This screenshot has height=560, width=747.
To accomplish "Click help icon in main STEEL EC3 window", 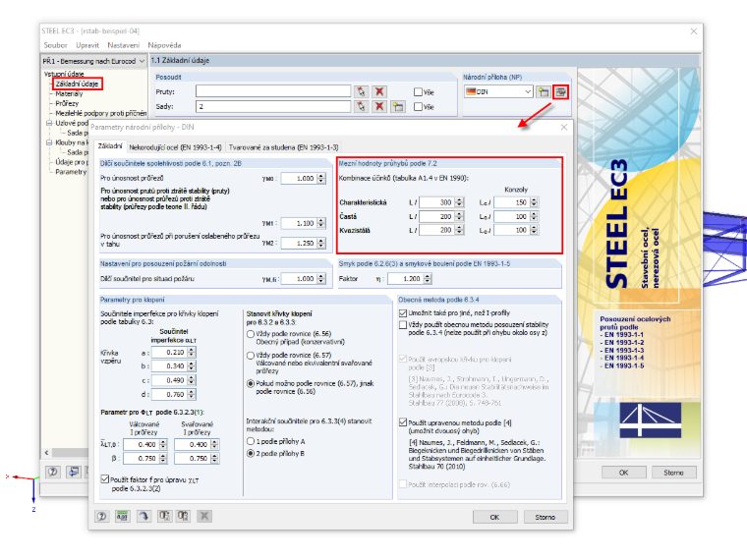I will (52, 472).
